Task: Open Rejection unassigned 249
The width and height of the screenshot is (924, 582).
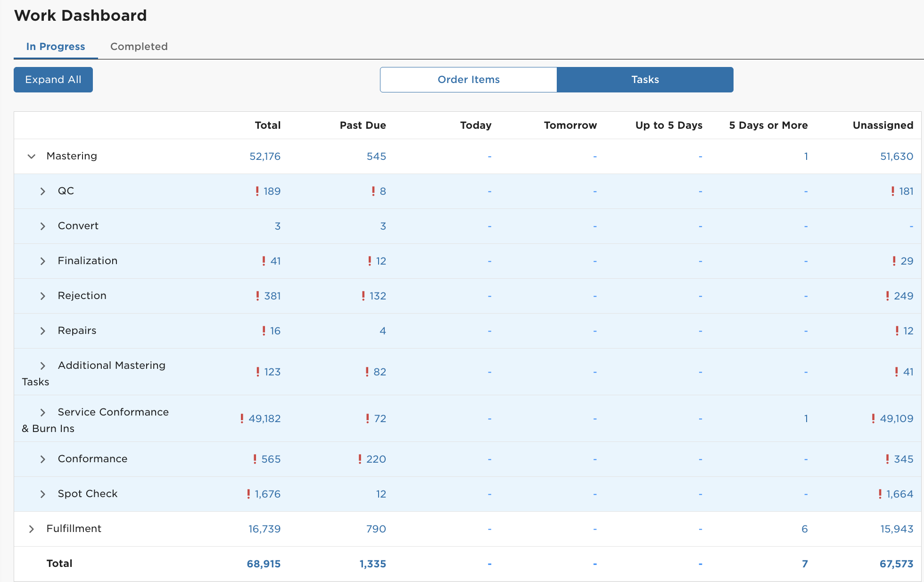Action: pyautogui.click(x=904, y=296)
